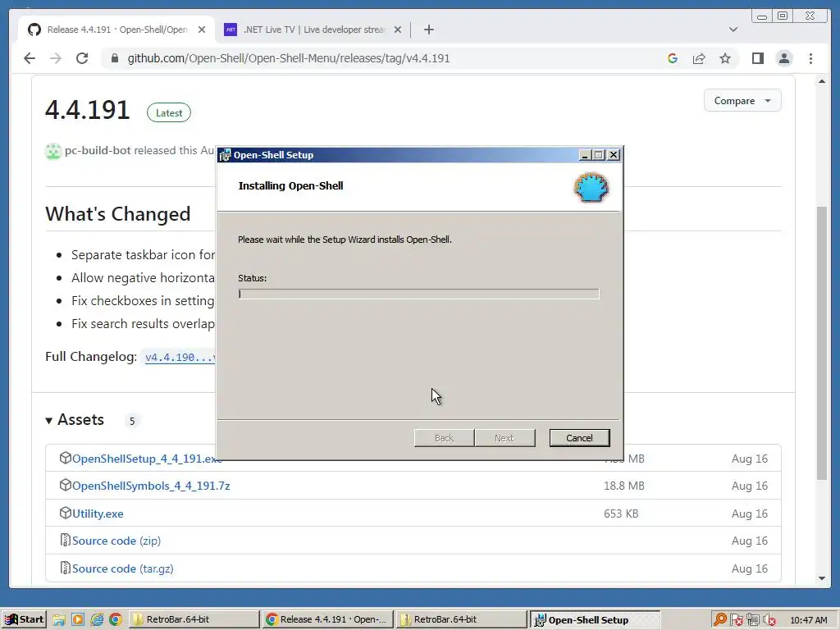Click the Open-Shell Setup title bar icon
The width and height of the screenshot is (840, 630).
click(226, 155)
